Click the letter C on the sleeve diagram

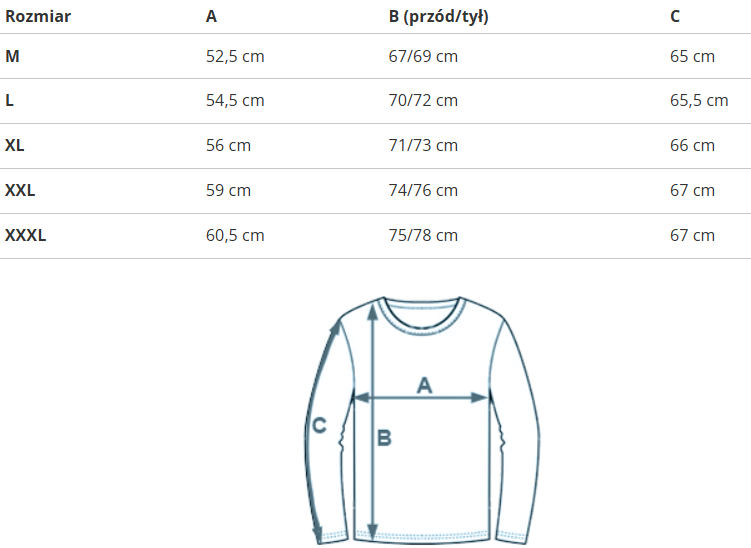click(x=319, y=425)
